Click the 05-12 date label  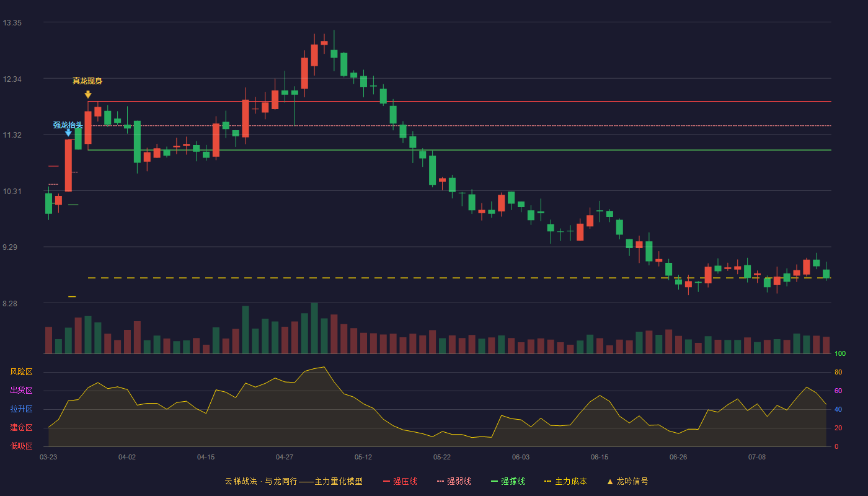[x=363, y=457]
